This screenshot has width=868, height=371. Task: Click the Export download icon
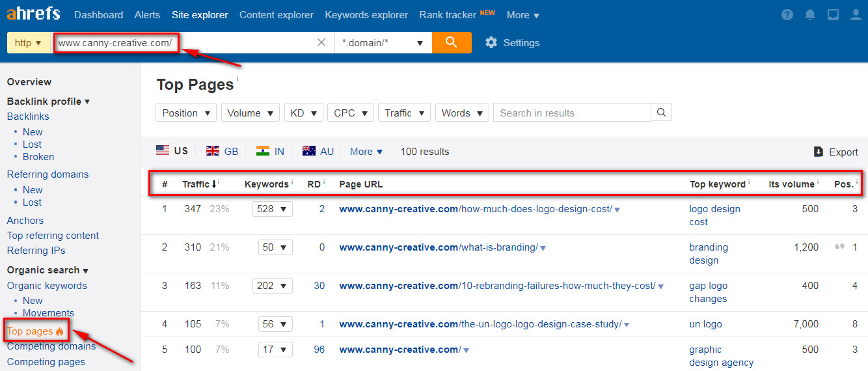click(819, 152)
